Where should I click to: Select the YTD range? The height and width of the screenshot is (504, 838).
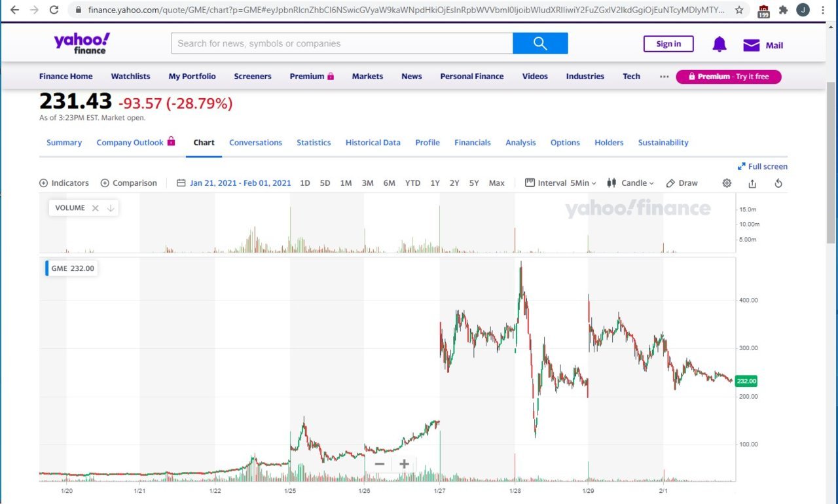(x=412, y=183)
